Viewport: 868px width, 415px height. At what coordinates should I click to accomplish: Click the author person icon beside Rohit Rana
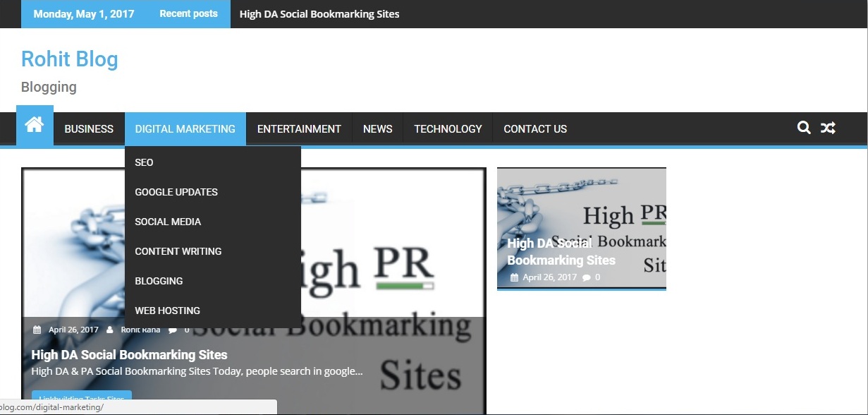pyautogui.click(x=111, y=330)
